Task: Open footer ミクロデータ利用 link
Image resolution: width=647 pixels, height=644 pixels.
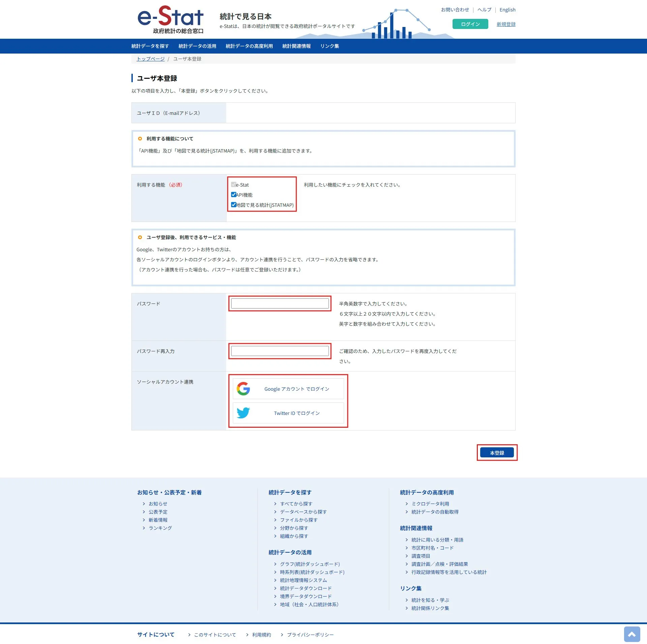Action: (x=430, y=504)
